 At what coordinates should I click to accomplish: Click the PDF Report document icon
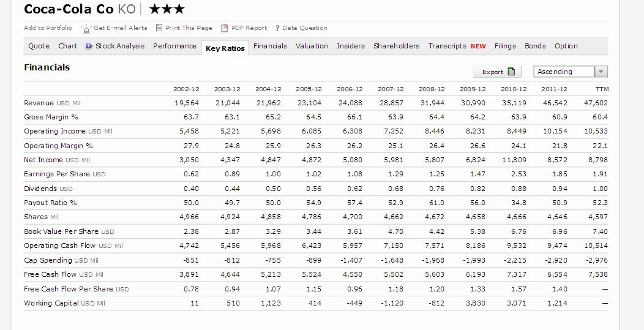tap(224, 28)
